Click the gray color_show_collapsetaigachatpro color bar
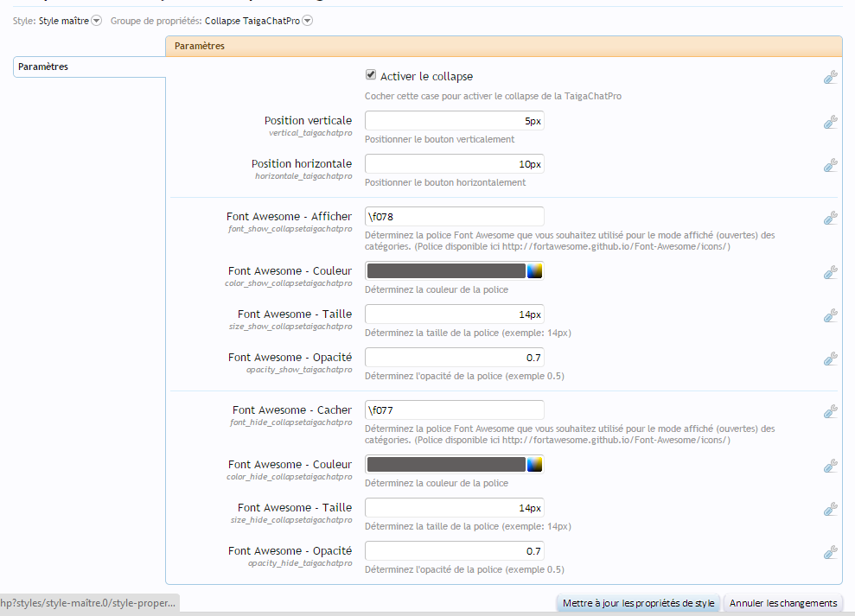Screen dimensions: 855x616 point(446,270)
